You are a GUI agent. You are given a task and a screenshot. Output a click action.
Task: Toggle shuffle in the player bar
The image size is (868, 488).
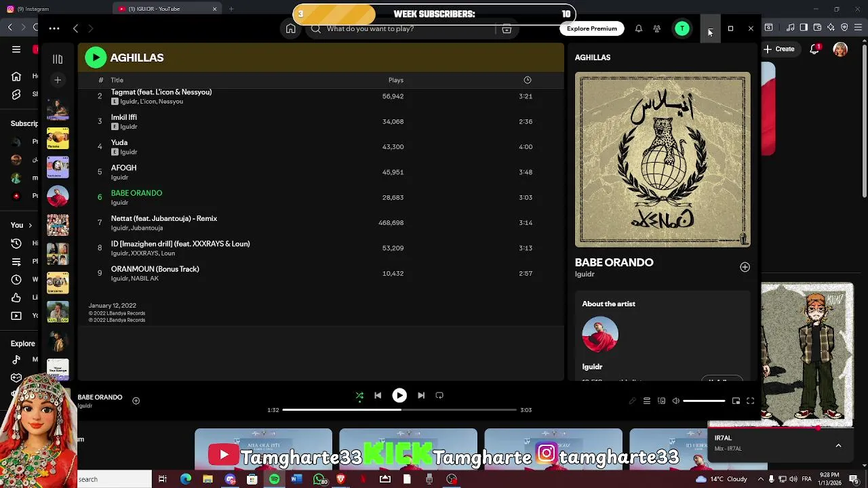click(359, 395)
